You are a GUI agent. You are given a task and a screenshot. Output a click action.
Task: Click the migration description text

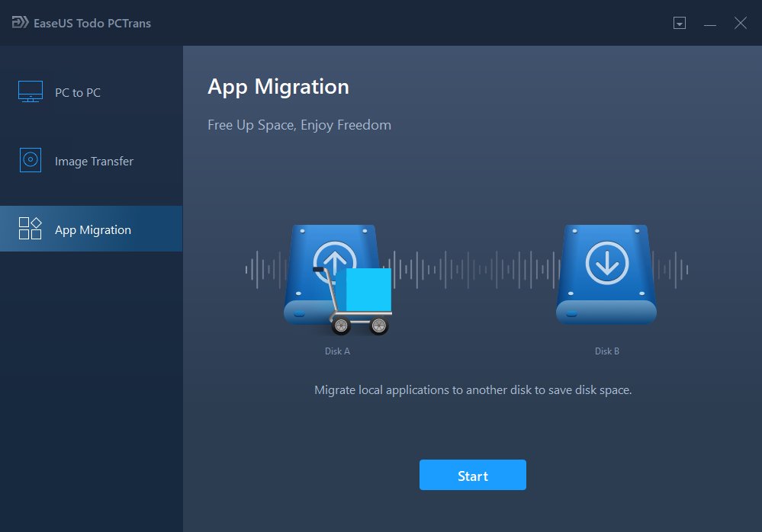coord(472,389)
